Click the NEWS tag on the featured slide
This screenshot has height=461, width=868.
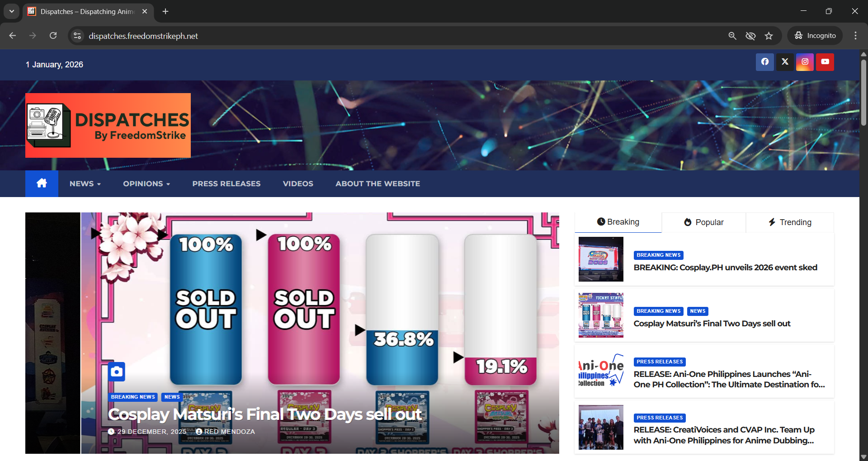(x=172, y=397)
